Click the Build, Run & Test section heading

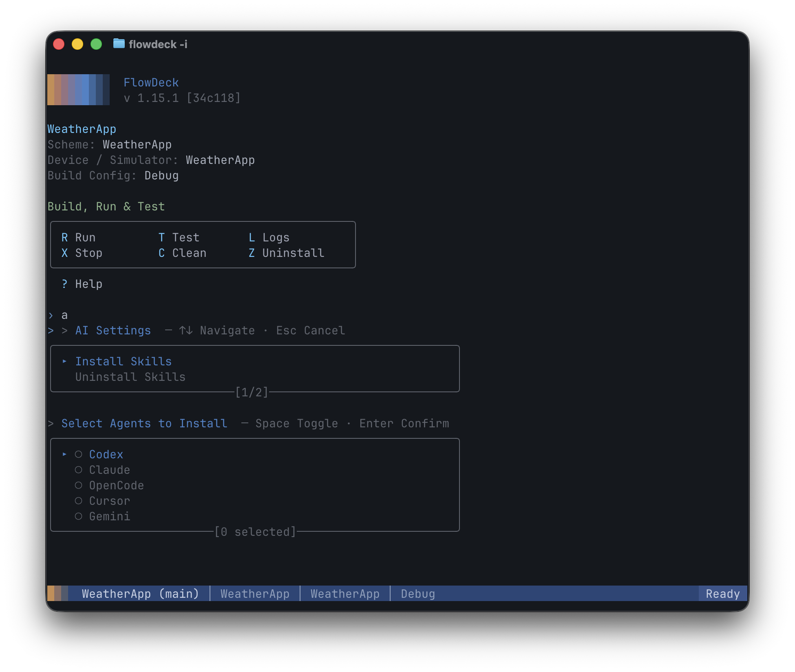106,207
